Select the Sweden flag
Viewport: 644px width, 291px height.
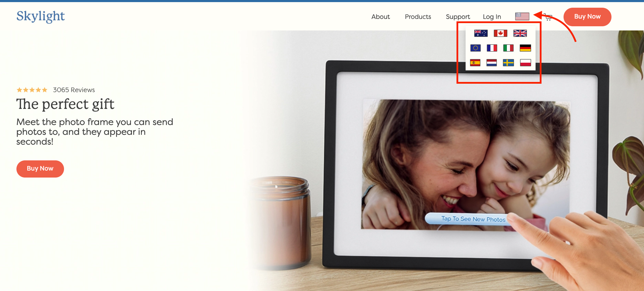[508, 63]
